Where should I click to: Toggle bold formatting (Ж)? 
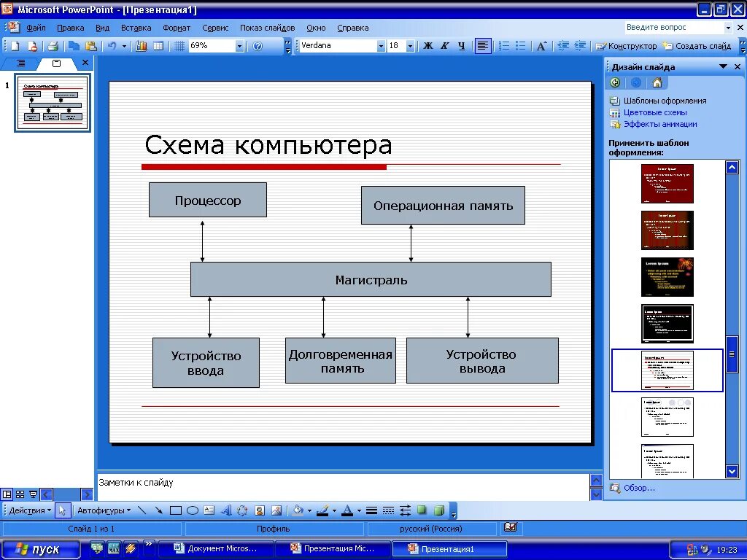click(427, 46)
